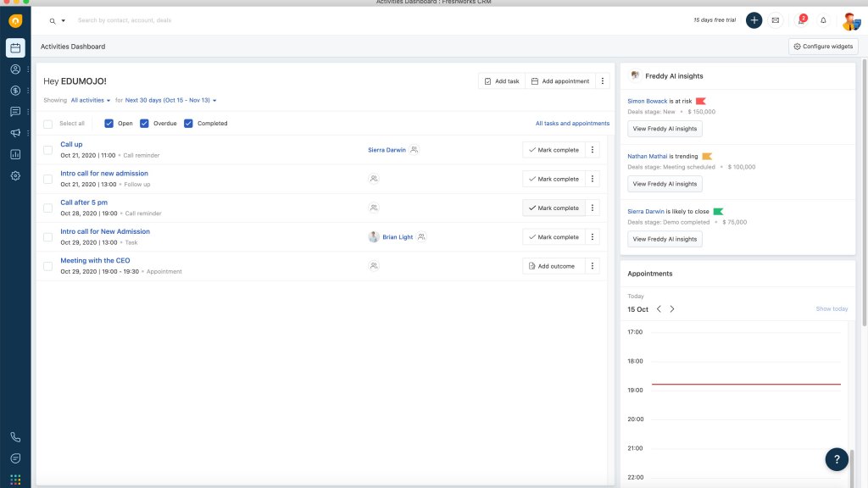This screenshot has height=488, width=868.
Task: Open the email envelope icon in the header
Action: point(776,19)
